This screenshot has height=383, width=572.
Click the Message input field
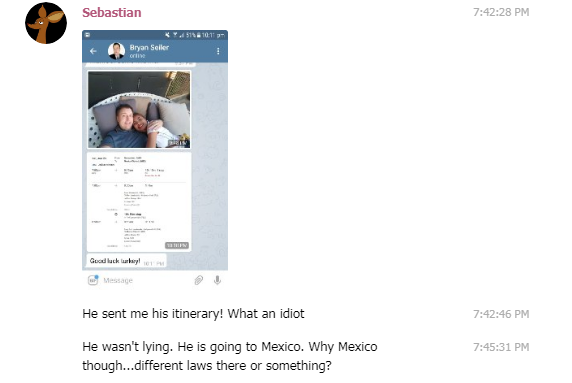pos(146,280)
